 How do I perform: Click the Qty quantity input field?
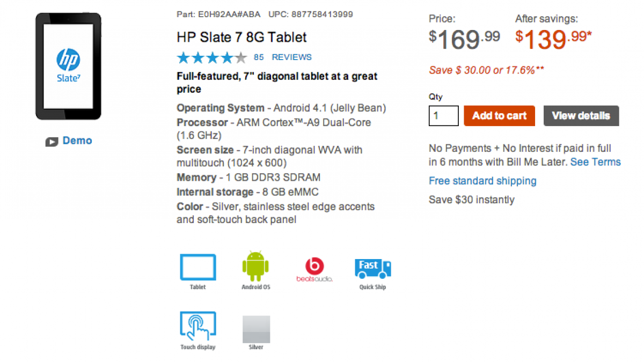coord(443,116)
